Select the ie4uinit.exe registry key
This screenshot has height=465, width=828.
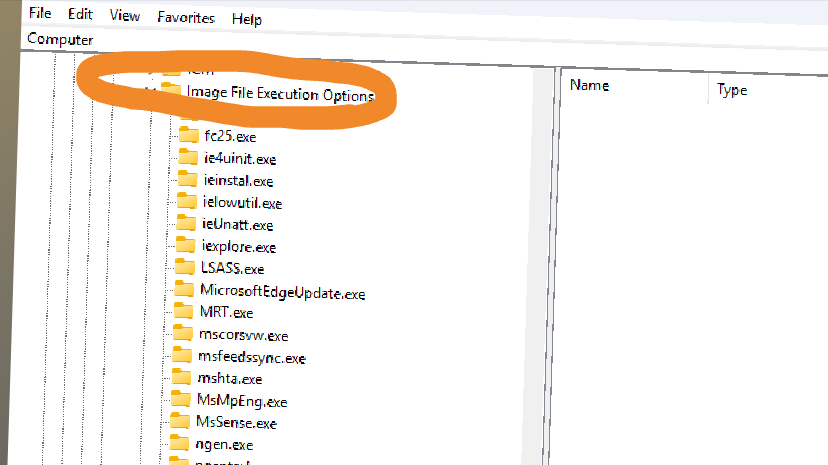(x=240, y=158)
